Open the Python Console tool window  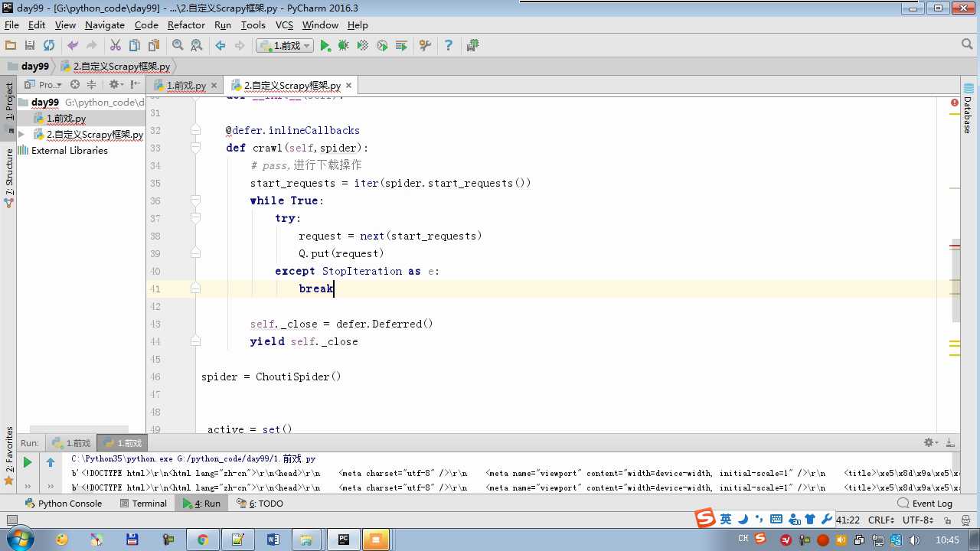[x=63, y=504]
